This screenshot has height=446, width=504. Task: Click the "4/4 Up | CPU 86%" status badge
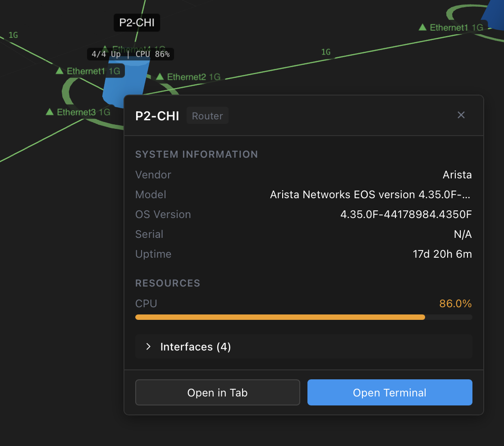point(130,54)
